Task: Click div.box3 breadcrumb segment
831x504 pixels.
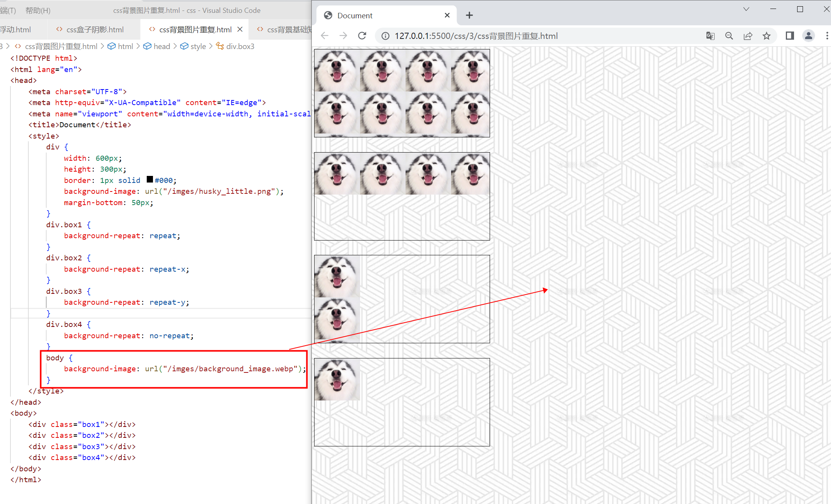Action: coord(240,46)
